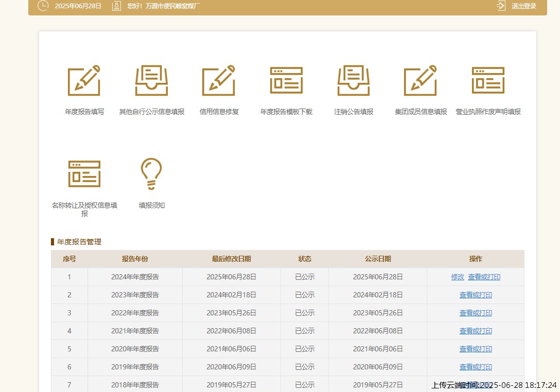The height and width of the screenshot is (392, 560).
Task: Open 查看或打印 for 2023年年度报告
Action: tap(476, 295)
